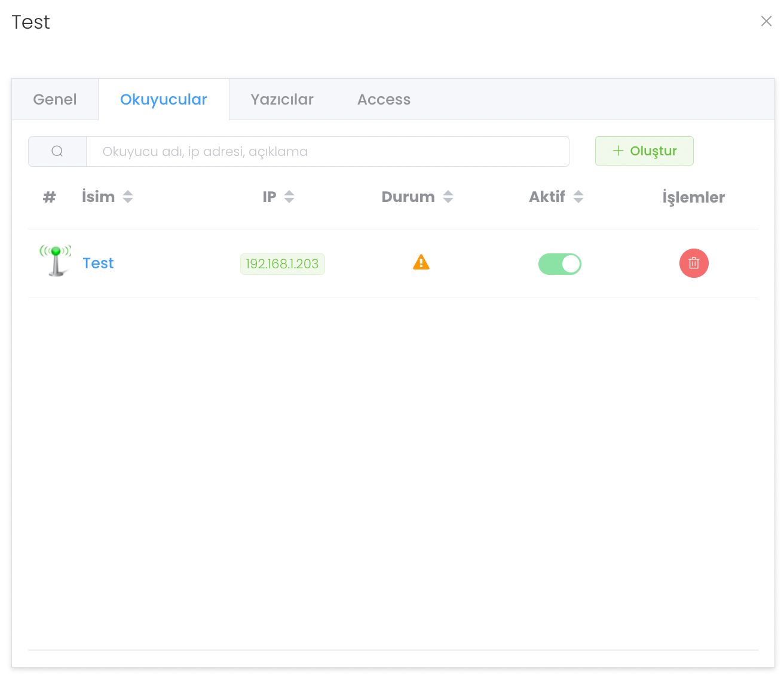
Task: Sort the table by IP column
Action: point(289,197)
